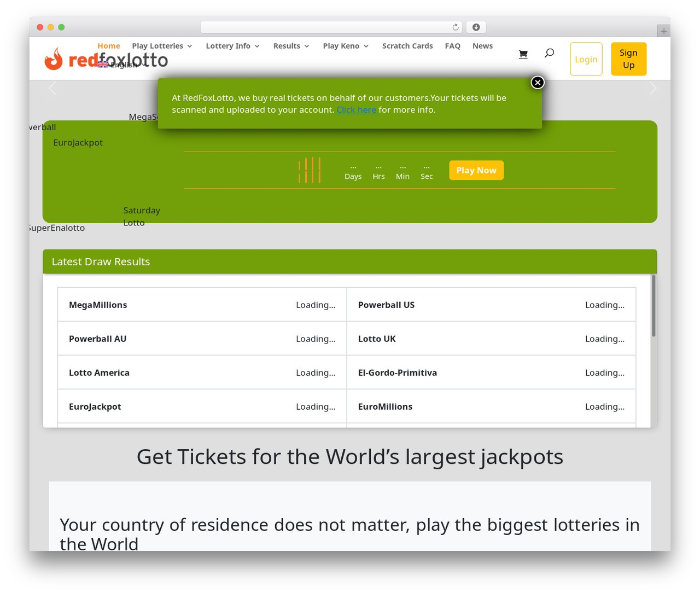
Task: Select the EuroJackpot slider label
Action: coord(78,143)
